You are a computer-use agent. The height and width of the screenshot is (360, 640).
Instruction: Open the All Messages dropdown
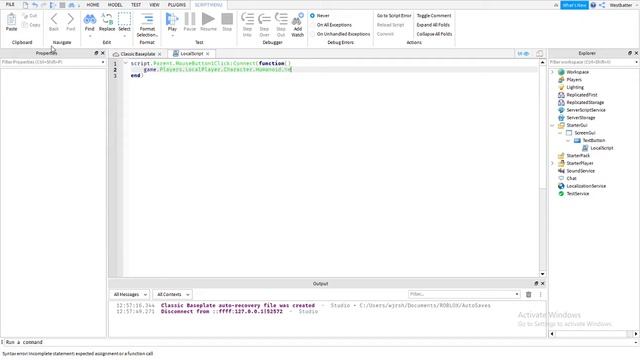coord(129,294)
